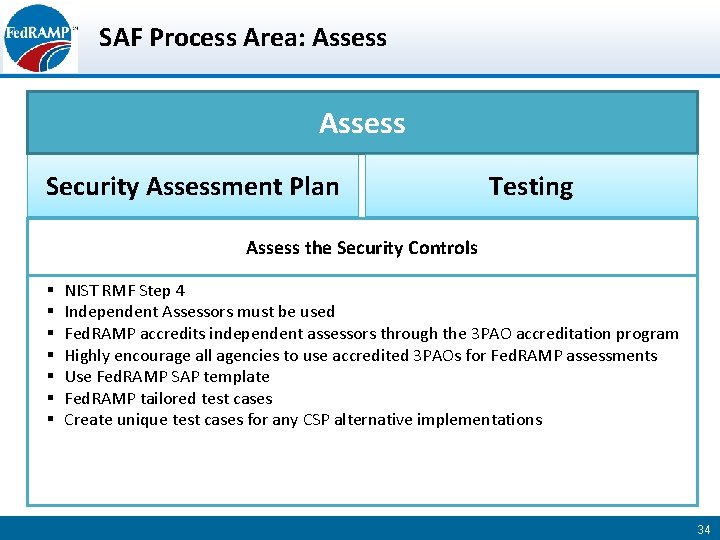Click bullet marker beside Independent Assessors
The height and width of the screenshot is (540, 720).
point(51,311)
